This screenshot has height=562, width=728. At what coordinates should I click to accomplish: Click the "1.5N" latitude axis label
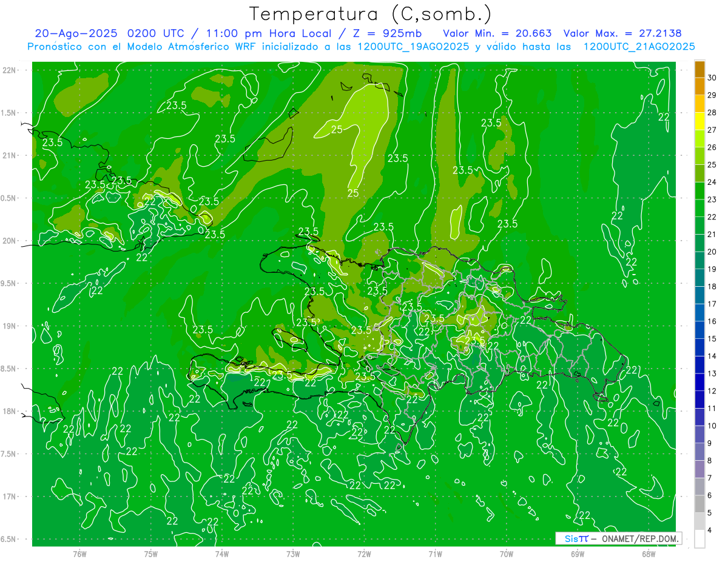10,113
